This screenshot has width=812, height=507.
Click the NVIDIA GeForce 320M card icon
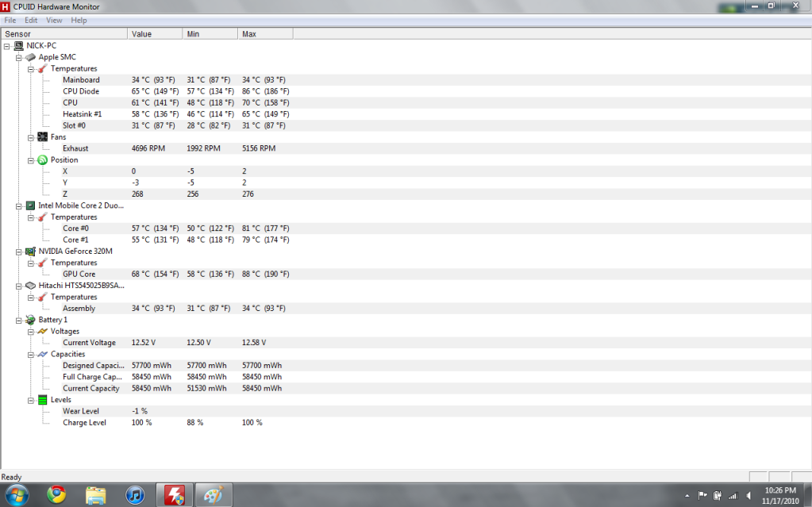tap(30, 252)
